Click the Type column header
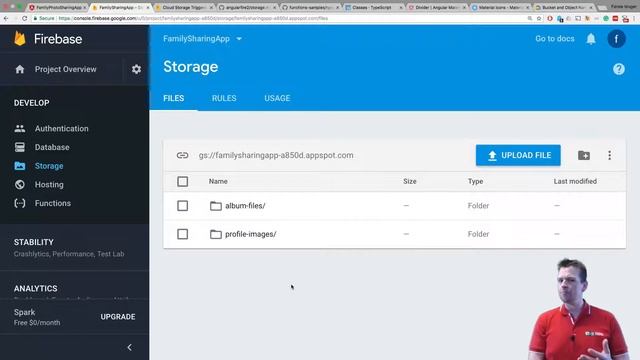Viewport: 640px width, 360px height. coord(476,181)
